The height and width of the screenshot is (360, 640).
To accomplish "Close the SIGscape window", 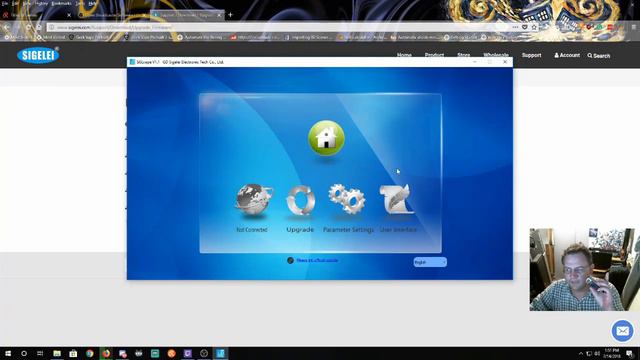I will coord(505,62).
